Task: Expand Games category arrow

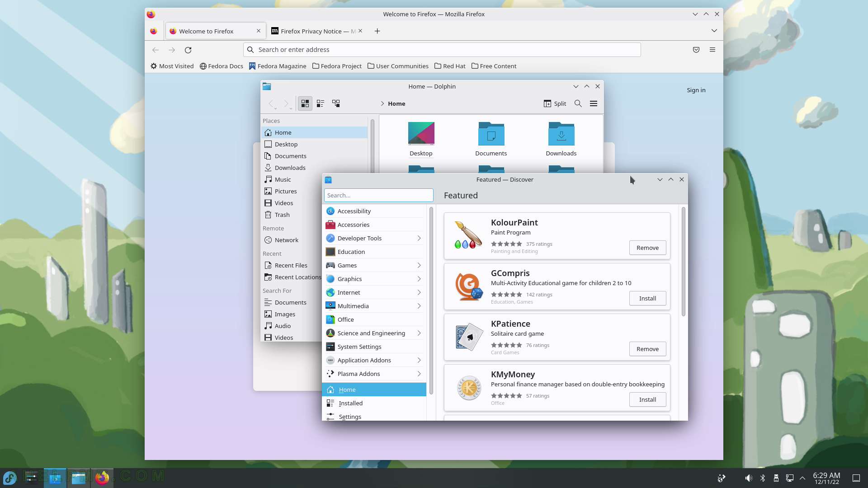Action: 419,265
